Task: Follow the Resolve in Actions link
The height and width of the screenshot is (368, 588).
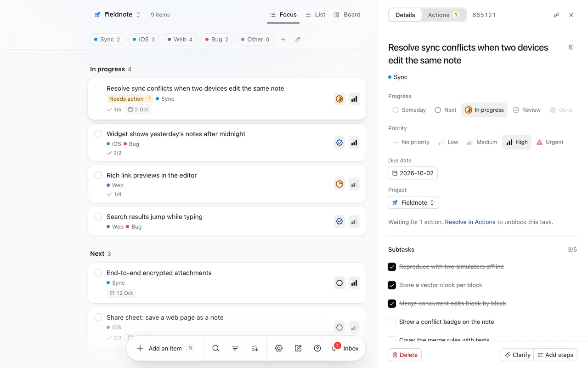Action: click(x=470, y=222)
